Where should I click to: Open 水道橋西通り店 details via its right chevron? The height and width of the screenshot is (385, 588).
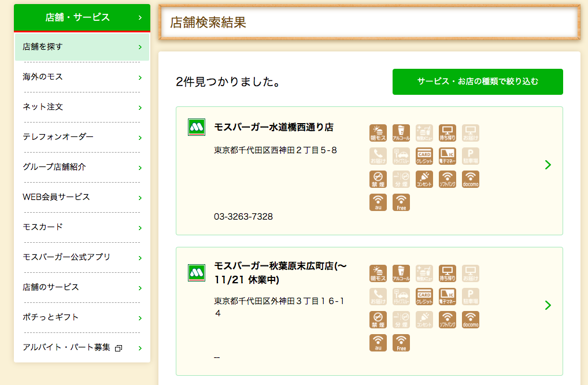pyautogui.click(x=548, y=165)
